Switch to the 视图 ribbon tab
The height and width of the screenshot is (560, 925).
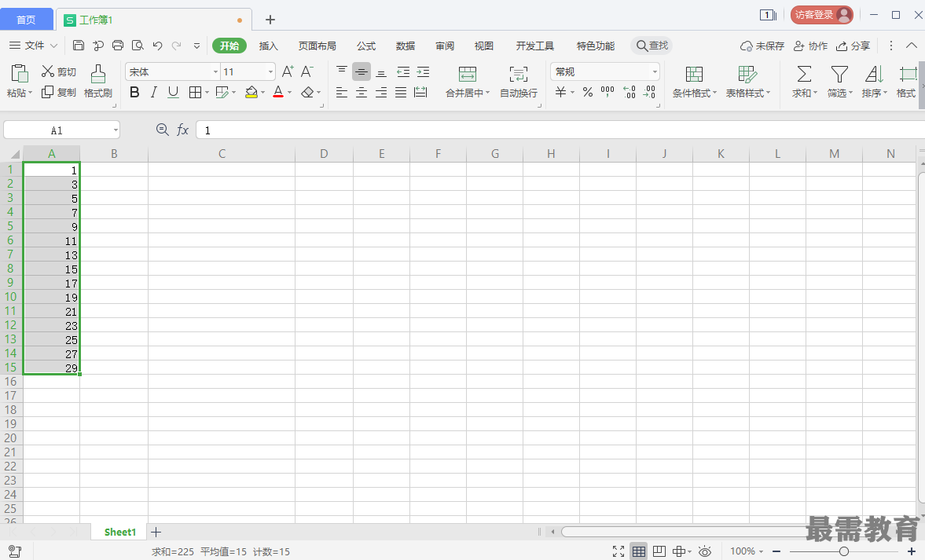point(484,46)
